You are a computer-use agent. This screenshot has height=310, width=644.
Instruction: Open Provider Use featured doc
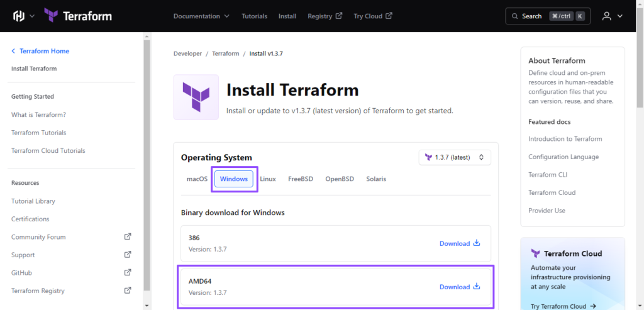547,211
